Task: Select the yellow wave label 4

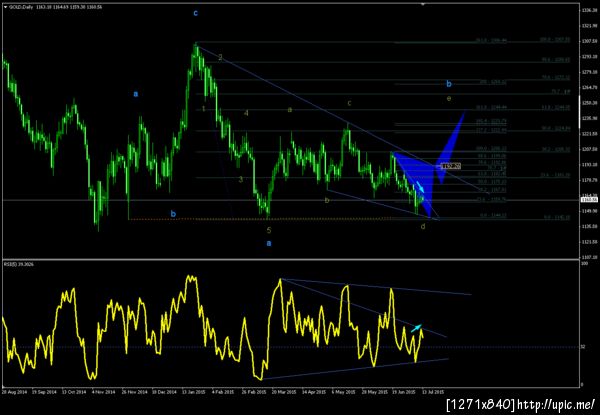Action: (x=246, y=113)
